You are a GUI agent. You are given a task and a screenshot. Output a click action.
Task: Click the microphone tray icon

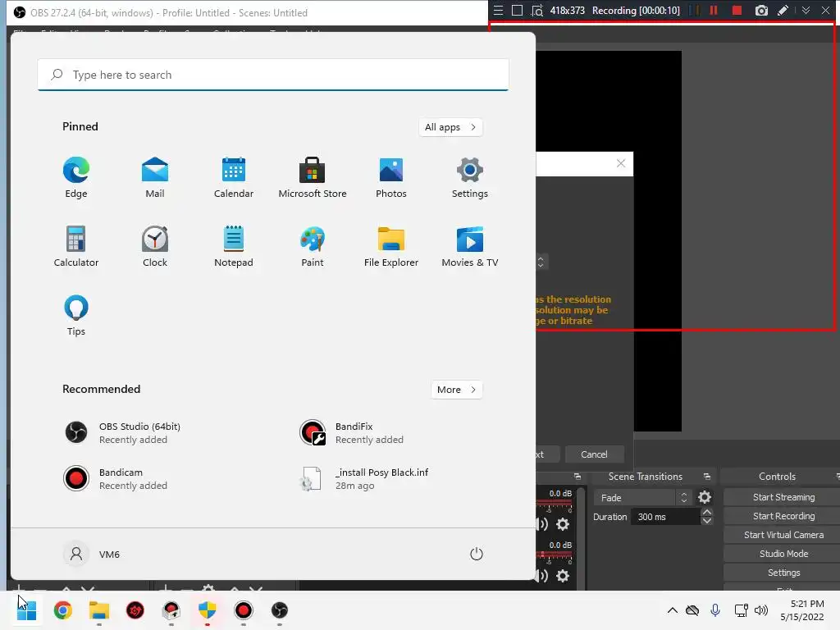tap(715, 610)
